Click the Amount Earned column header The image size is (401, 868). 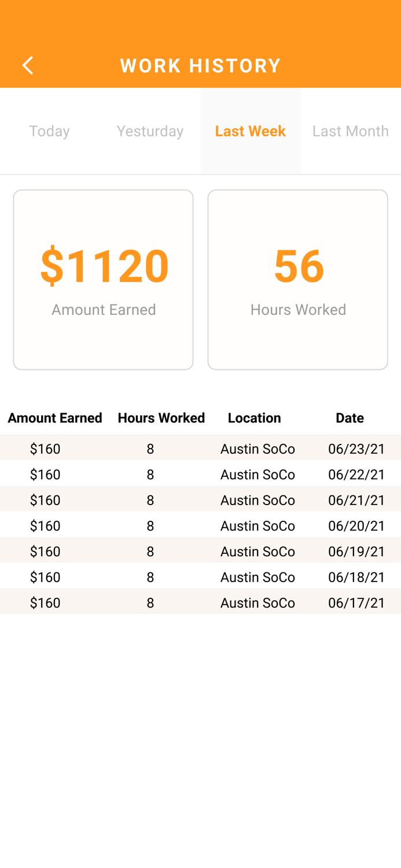(x=55, y=418)
